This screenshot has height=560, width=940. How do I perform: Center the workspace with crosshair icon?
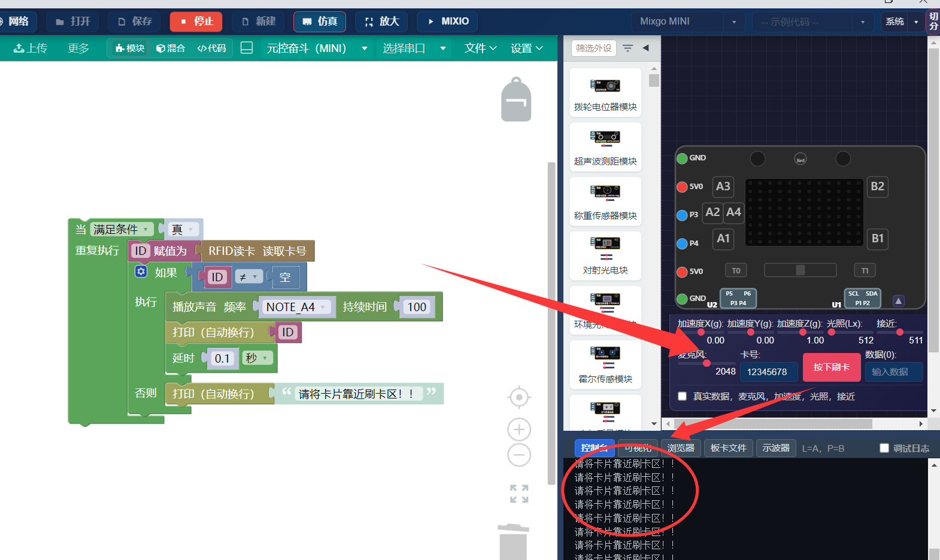pos(519,397)
